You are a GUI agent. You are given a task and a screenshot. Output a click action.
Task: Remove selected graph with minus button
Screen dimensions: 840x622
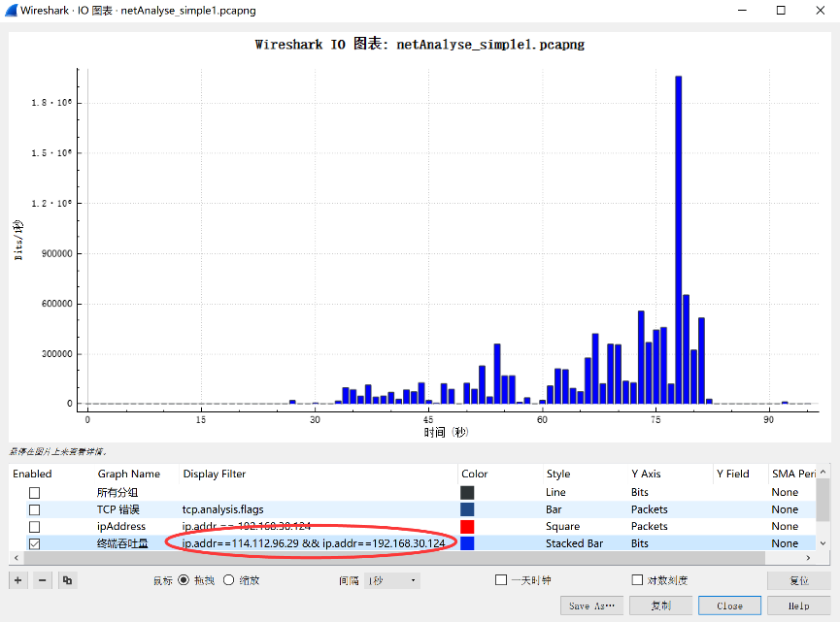click(x=43, y=580)
